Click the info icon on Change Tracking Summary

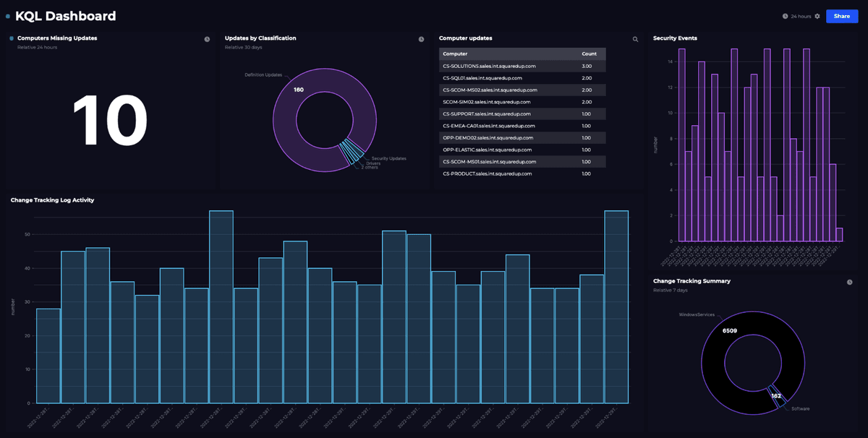850,281
